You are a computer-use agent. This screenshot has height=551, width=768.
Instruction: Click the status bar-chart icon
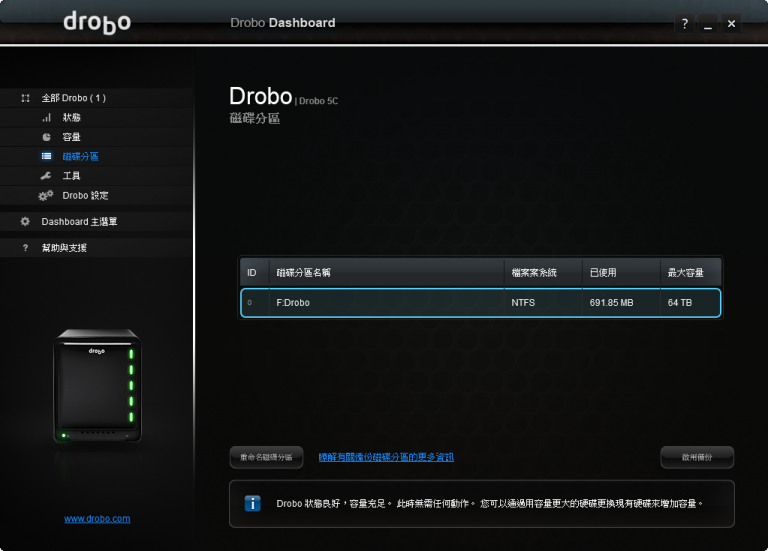pos(47,118)
